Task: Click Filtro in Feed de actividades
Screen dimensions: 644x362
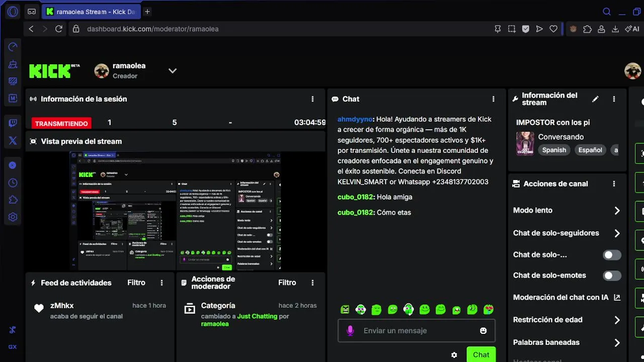Action: pyautogui.click(x=136, y=283)
